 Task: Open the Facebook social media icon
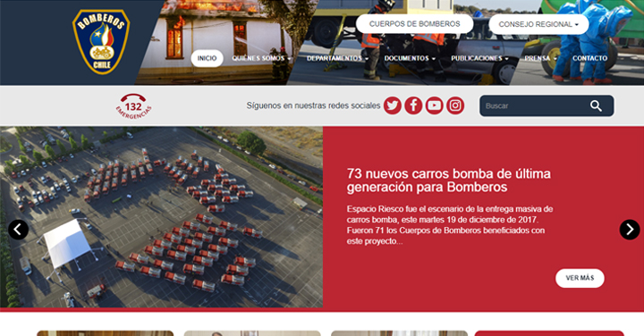pyautogui.click(x=413, y=105)
